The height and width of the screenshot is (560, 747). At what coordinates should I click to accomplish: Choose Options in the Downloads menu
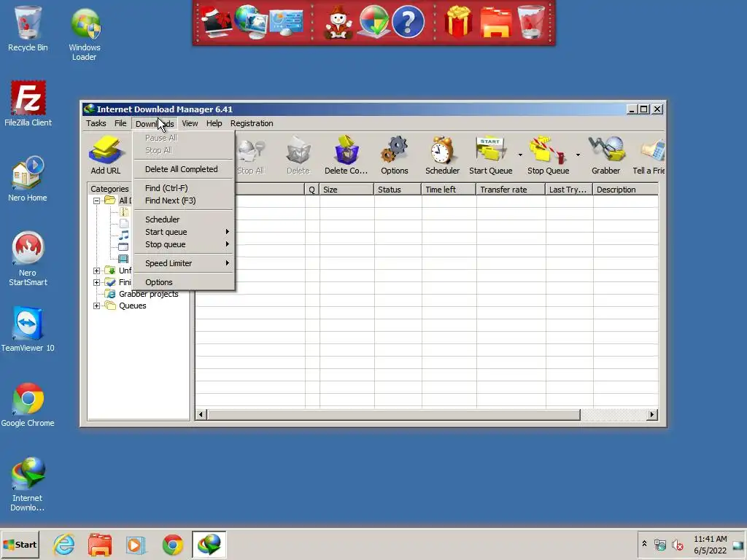tap(183, 282)
